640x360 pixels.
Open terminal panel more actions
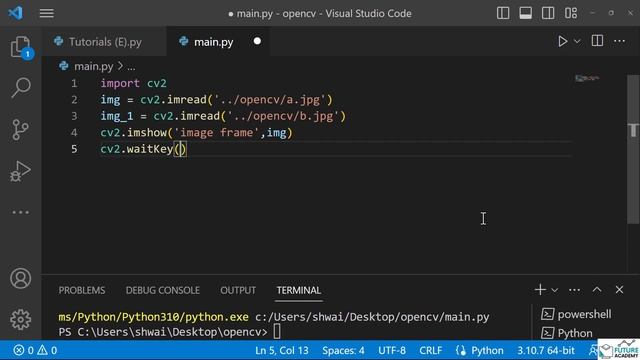(x=574, y=290)
